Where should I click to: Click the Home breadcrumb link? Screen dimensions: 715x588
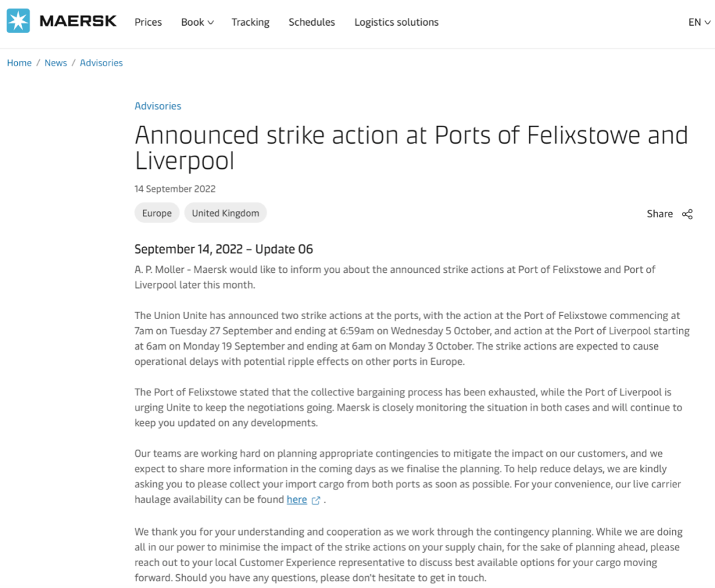pos(19,63)
